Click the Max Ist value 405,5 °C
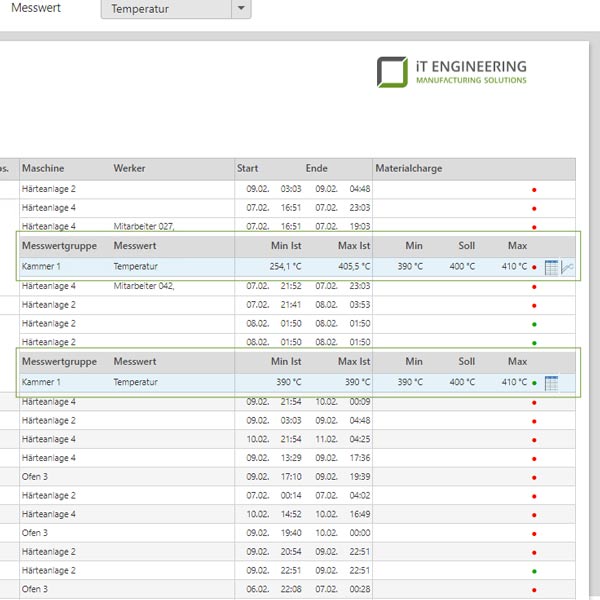The image size is (600, 600). tap(353, 267)
